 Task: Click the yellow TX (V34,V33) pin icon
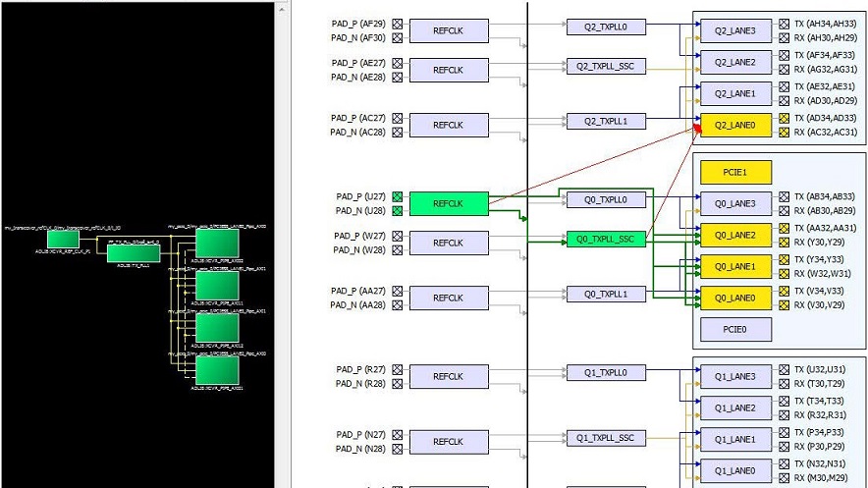[783, 291]
